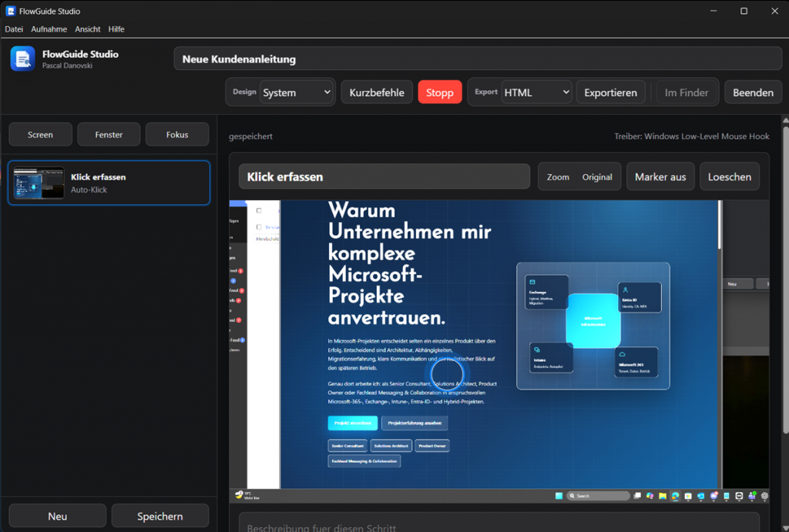Switch preview to Zoom mode
The width and height of the screenshot is (789, 532).
coord(558,177)
